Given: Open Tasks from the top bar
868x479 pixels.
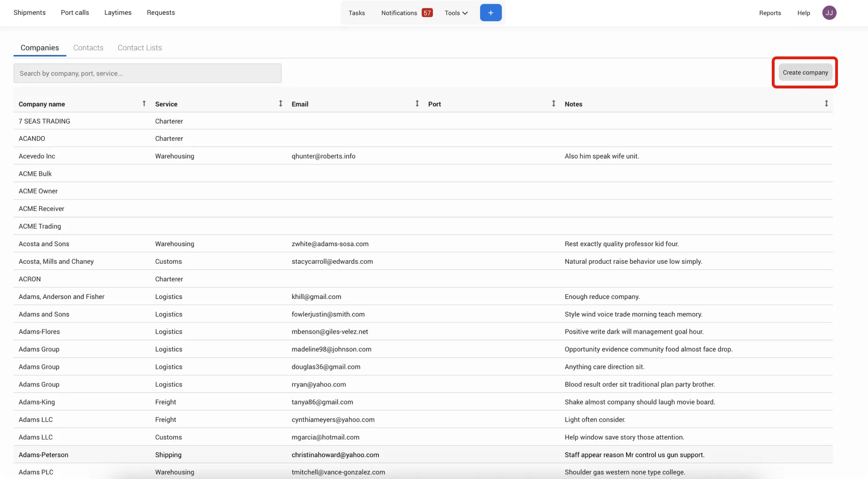Looking at the screenshot, I should [357, 13].
